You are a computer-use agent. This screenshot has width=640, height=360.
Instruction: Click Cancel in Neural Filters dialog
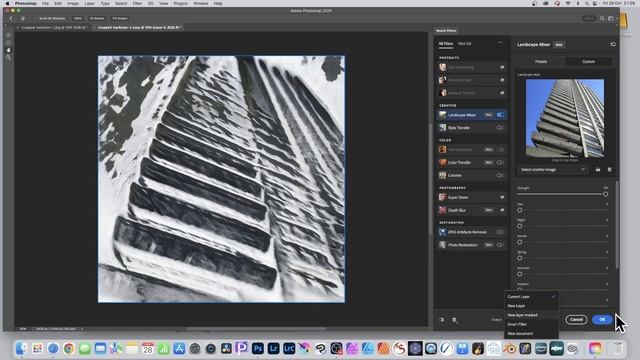point(576,320)
